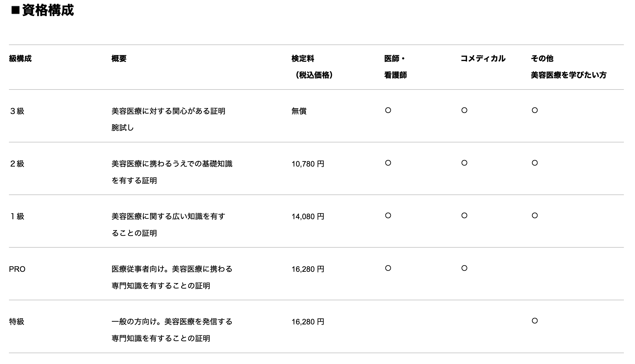Image resolution: width=635 pixels, height=364 pixels.
Task: Click the 14,080 円 price
Action: tap(308, 216)
